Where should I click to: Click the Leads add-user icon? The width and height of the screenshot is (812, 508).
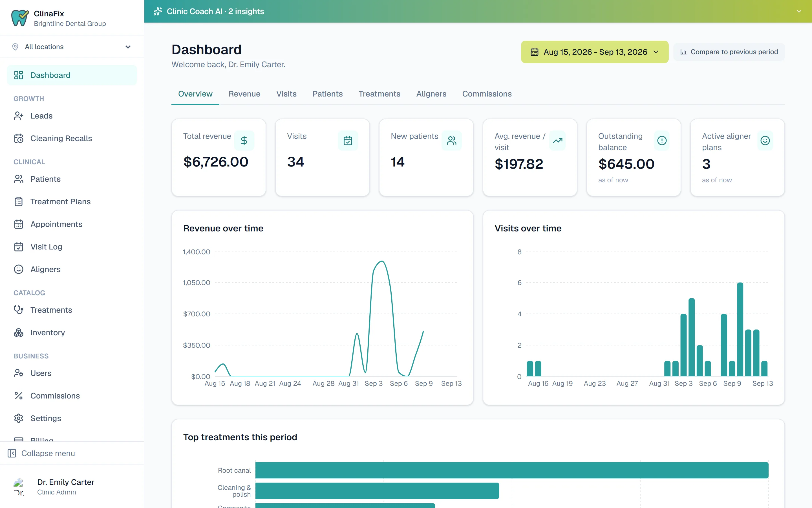click(18, 116)
